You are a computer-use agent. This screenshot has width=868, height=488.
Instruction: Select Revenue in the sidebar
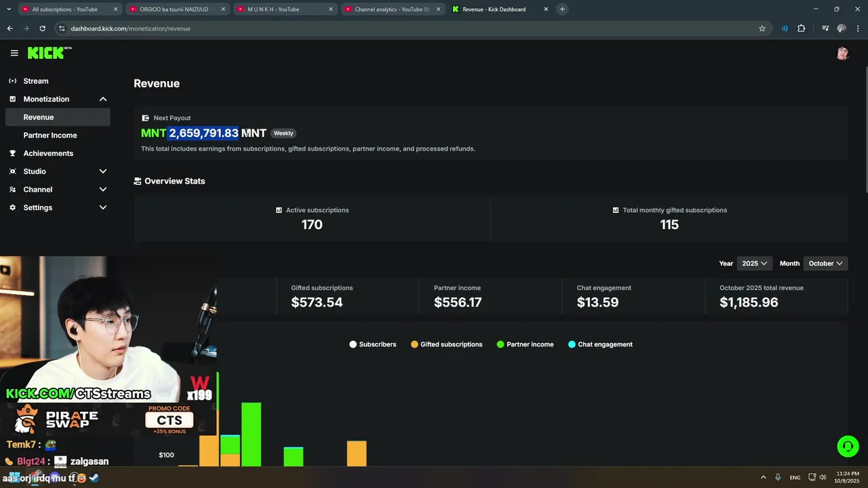[x=58, y=117]
